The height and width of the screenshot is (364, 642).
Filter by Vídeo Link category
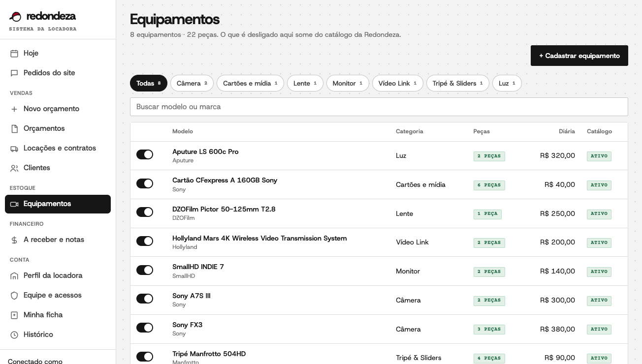click(x=398, y=83)
